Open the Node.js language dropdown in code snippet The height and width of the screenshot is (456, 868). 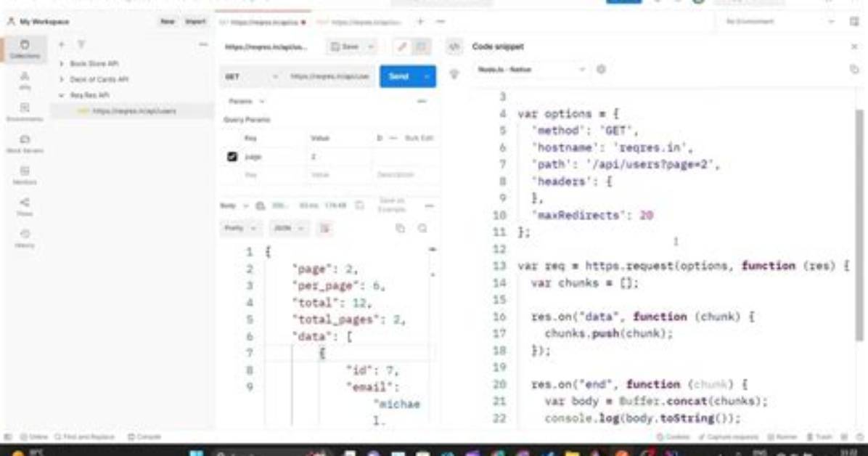tap(531, 70)
